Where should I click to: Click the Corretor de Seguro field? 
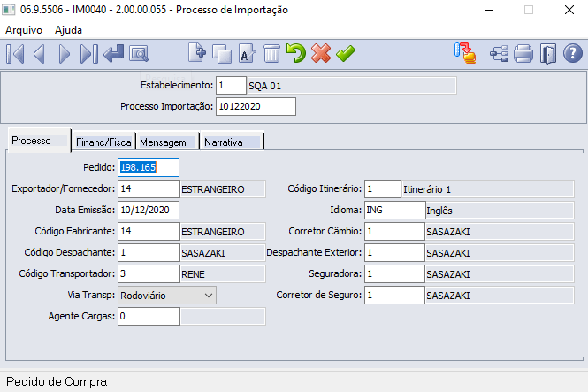(x=394, y=296)
